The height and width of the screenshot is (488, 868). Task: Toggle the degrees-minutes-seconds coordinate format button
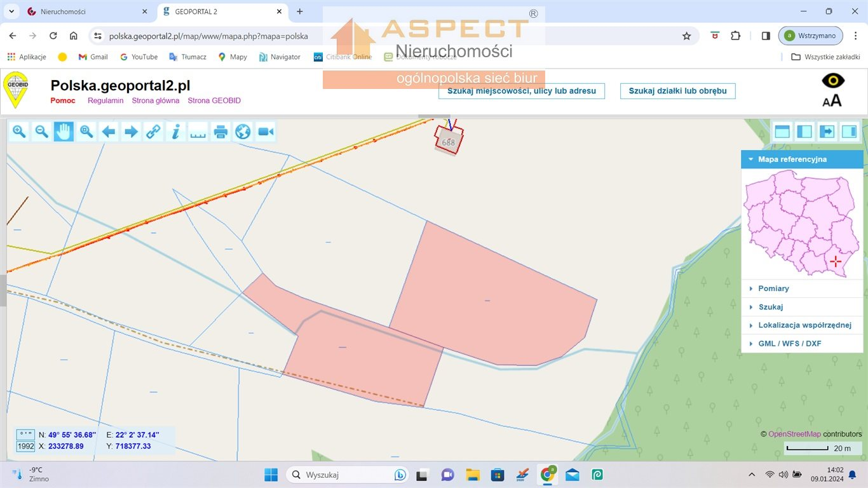(25, 435)
